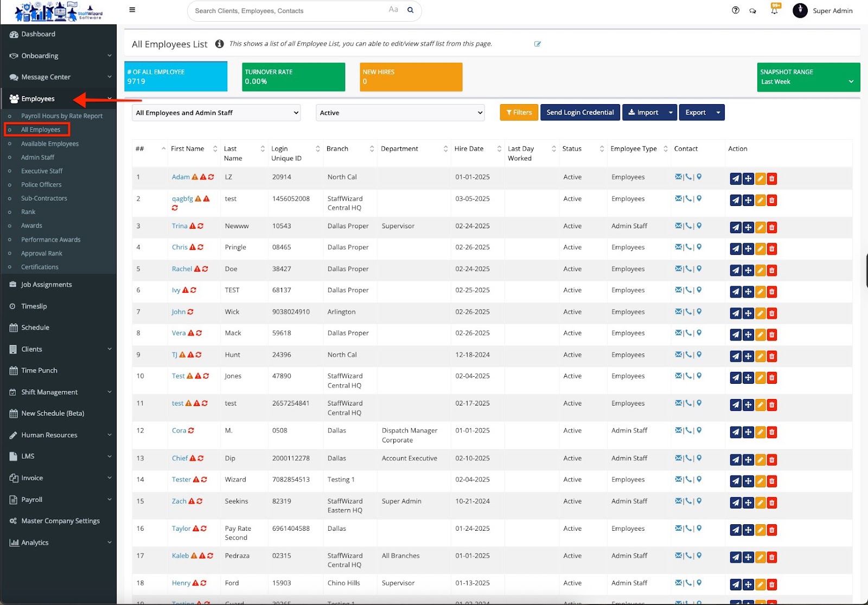Open Payroll Hours by Rate Report

pyautogui.click(x=62, y=116)
